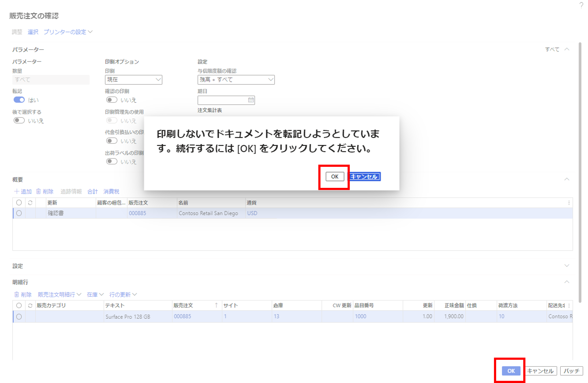Open the 選択 menu item

(33, 32)
